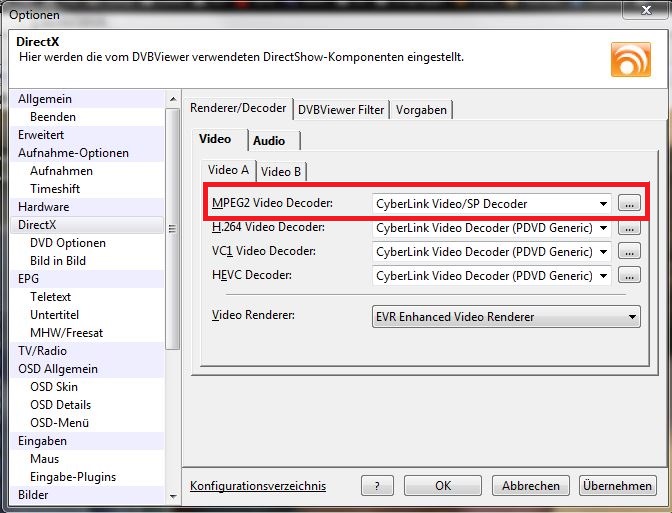The image size is (672, 513).
Task: Select DVD Optionen in the sidebar
Action: [68, 243]
